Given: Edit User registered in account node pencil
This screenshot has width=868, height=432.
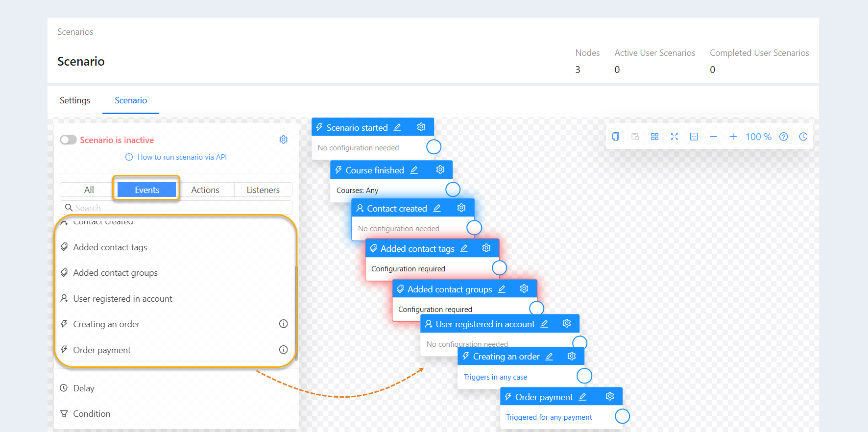Looking at the screenshot, I should [545, 324].
